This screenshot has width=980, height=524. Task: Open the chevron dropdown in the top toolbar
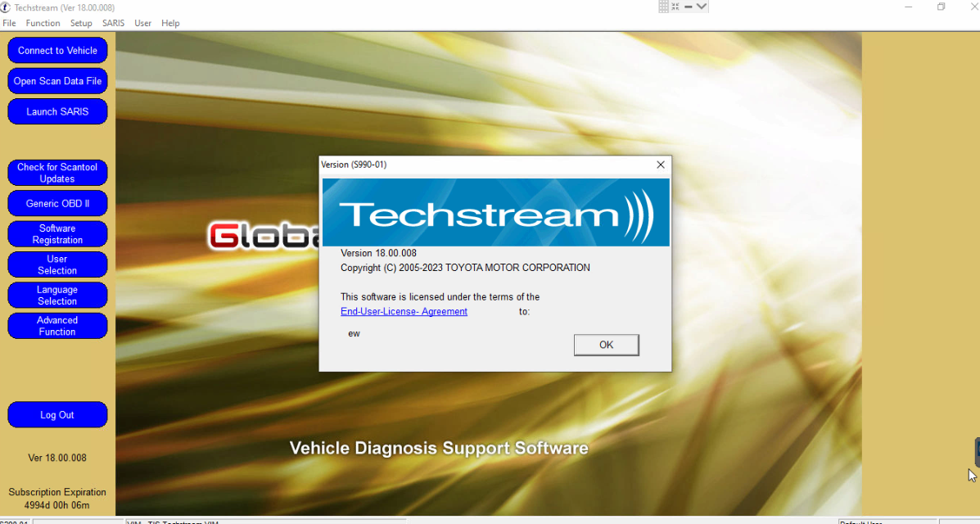pyautogui.click(x=700, y=7)
